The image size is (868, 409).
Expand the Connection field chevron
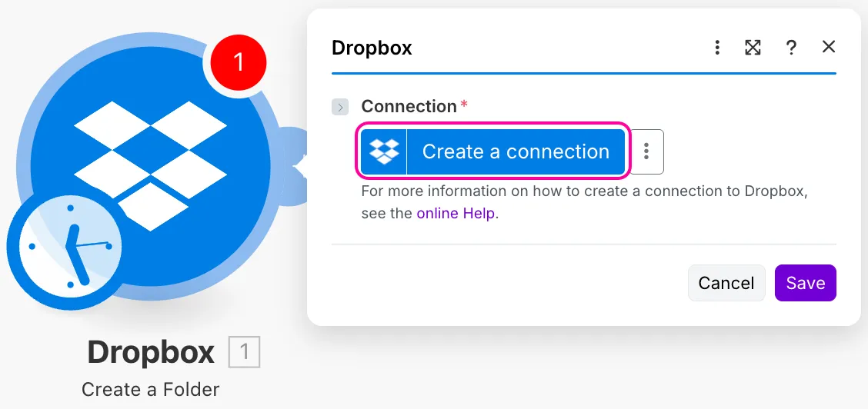click(340, 107)
